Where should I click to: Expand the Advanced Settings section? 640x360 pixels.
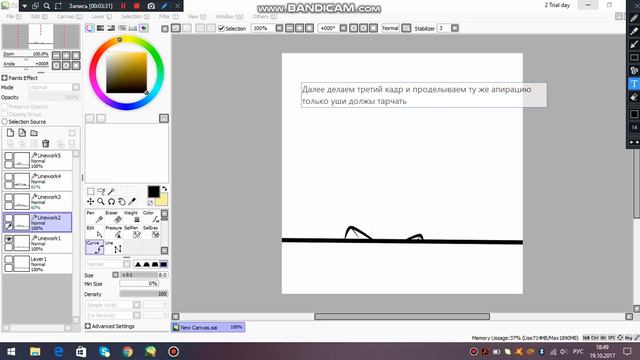pos(88,326)
